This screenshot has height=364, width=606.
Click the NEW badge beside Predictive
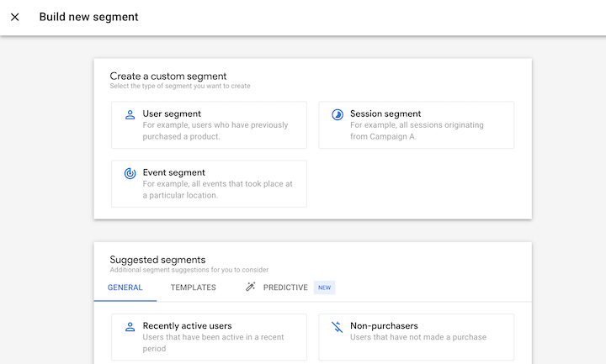[325, 288]
